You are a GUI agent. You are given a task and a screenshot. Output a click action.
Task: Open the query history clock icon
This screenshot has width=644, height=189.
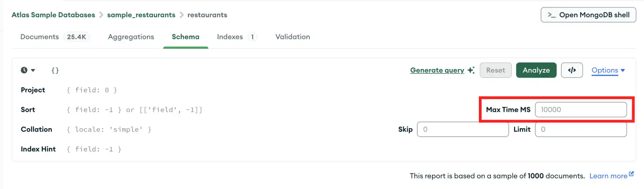[x=24, y=70]
